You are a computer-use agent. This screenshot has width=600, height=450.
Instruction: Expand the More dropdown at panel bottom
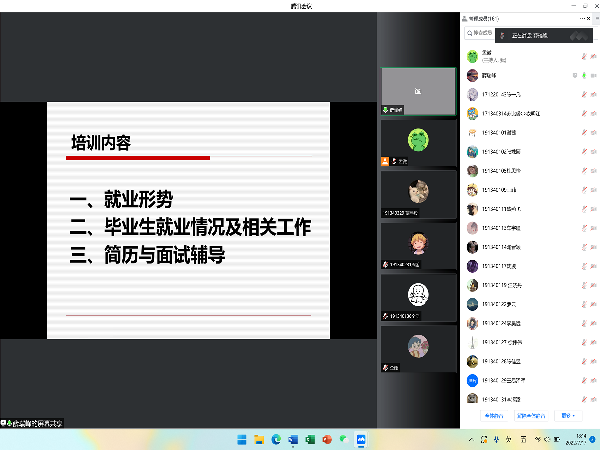tap(568, 415)
